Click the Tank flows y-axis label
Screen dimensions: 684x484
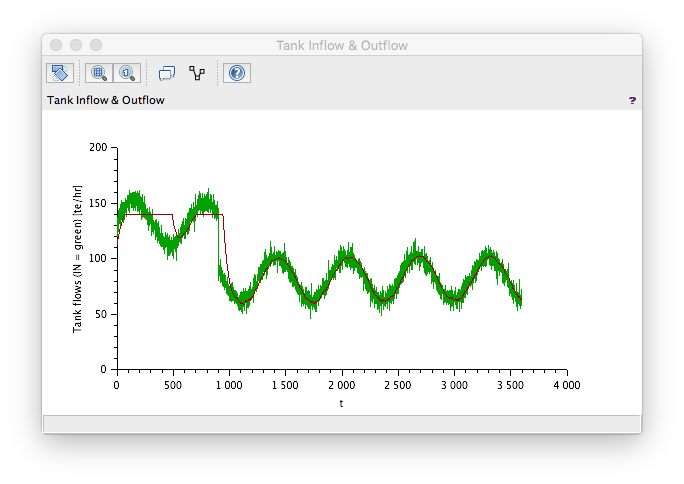(x=77, y=259)
